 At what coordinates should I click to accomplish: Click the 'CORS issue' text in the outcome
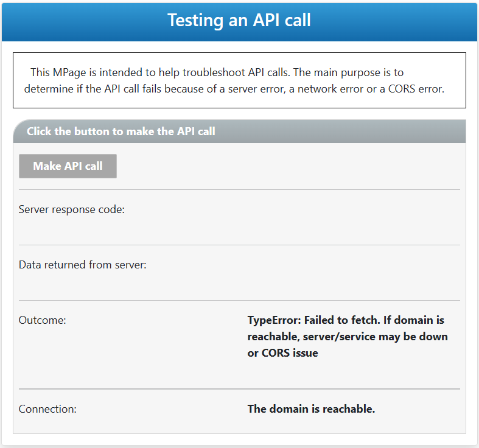click(290, 353)
